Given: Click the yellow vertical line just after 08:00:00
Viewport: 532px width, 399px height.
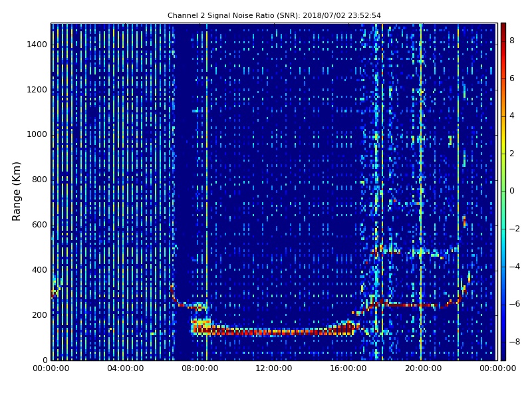Looking at the screenshot, I should [x=207, y=192].
